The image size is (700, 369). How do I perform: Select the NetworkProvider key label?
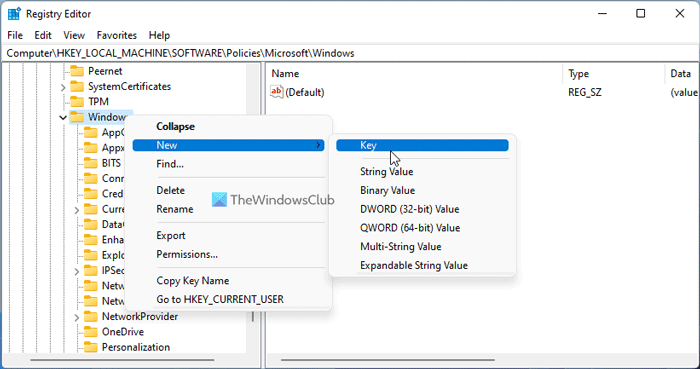click(140, 316)
